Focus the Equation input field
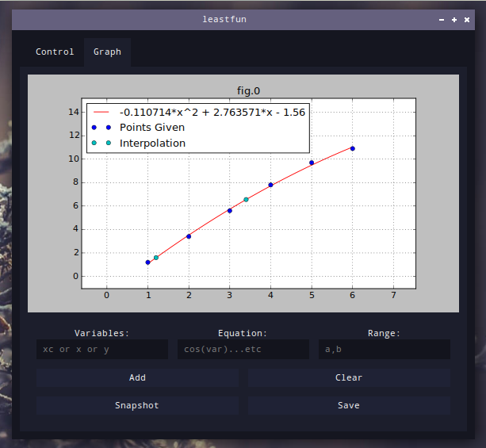 [x=243, y=350]
